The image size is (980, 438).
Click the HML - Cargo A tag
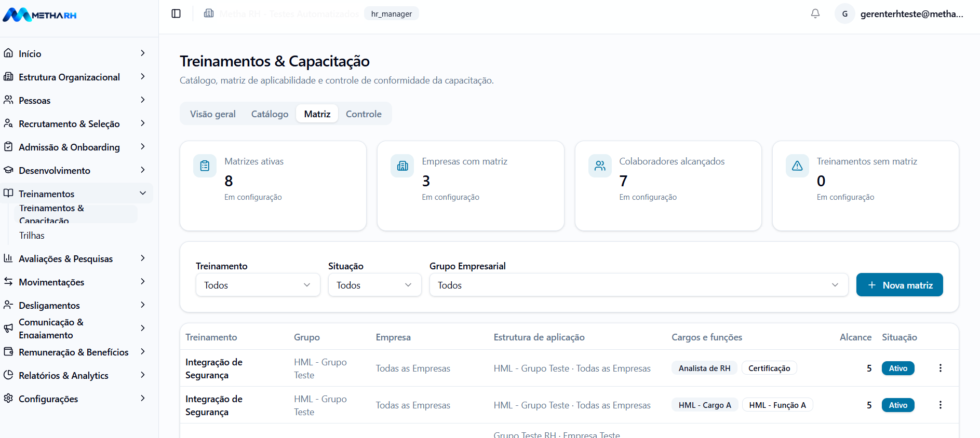click(x=705, y=405)
